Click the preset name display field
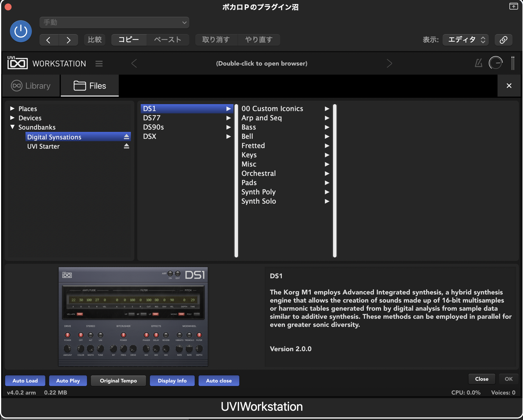The width and height of the screenshot is (523, 420). 261,63
